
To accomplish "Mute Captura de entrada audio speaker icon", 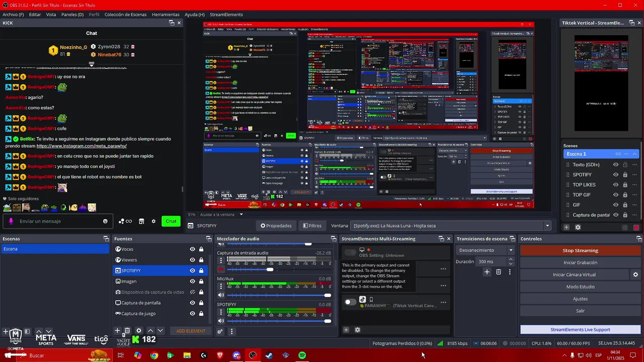I will click(221, 269).
